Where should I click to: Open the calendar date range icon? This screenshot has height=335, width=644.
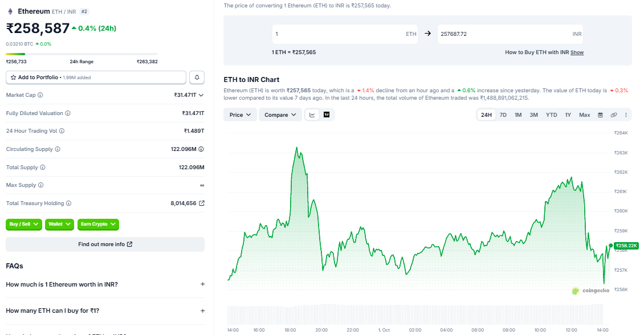click(x=600, y=115)
